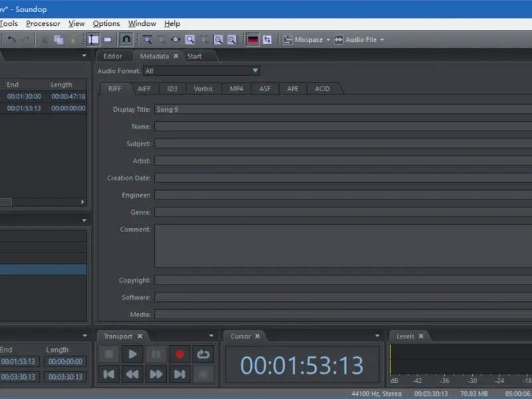532x399 pixels.
Task: Open the Audio File dropdown arrow
Action: tap(382, 40)
